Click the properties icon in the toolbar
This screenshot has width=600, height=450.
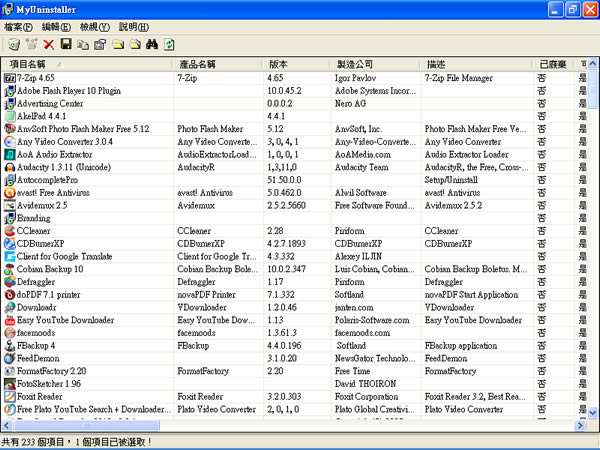[x=100, y=44]
